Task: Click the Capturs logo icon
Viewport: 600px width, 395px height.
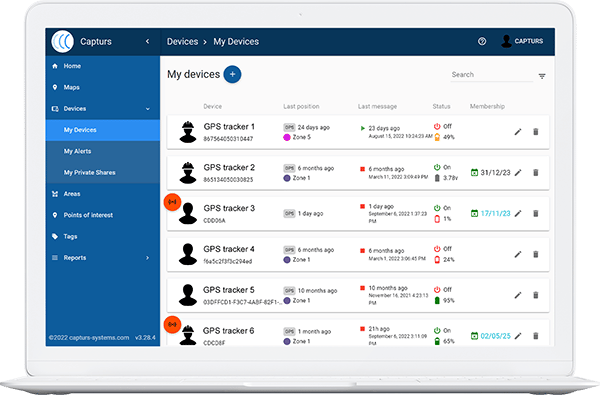Action: (x=63, y=41)
